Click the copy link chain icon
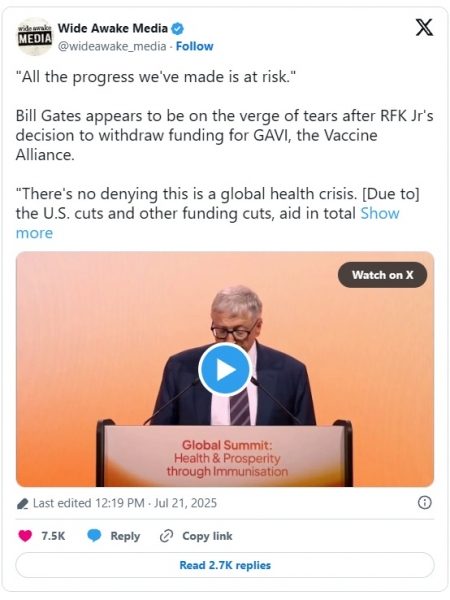 (166, 536)
